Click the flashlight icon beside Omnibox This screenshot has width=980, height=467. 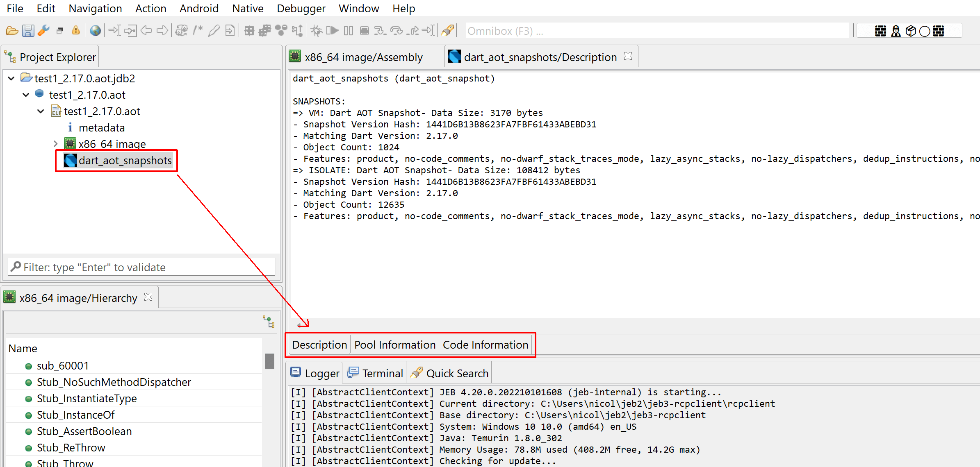pos(447,31)
